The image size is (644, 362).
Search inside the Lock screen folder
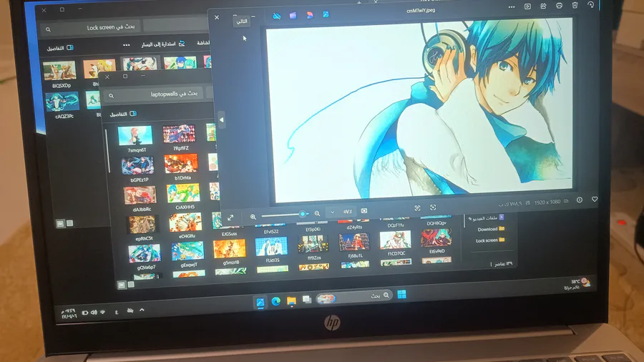point(90,28)
